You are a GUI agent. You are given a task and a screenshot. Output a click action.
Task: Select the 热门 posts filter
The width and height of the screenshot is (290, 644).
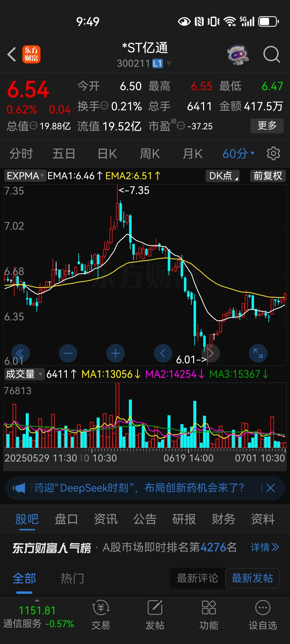tap(72, 578)
